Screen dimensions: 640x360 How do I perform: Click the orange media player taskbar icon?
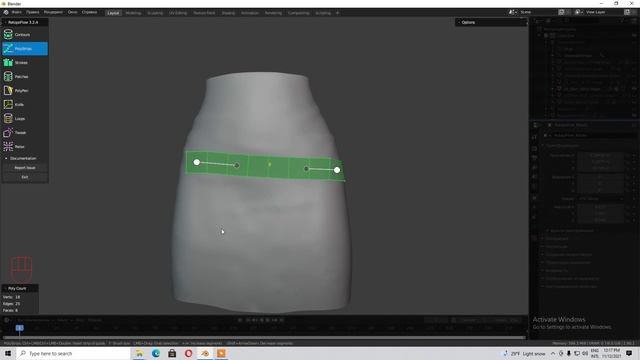click(x=221, y=353)
